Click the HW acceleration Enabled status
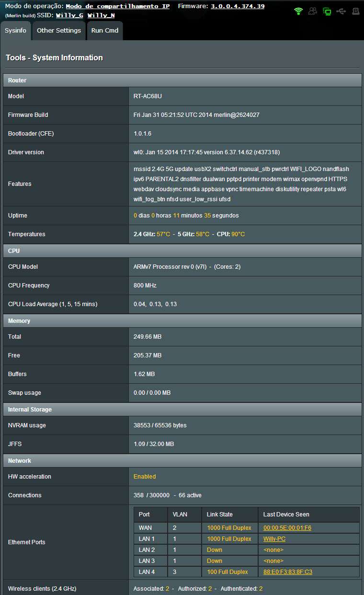 pyautogui.click(x=145, y=477)
